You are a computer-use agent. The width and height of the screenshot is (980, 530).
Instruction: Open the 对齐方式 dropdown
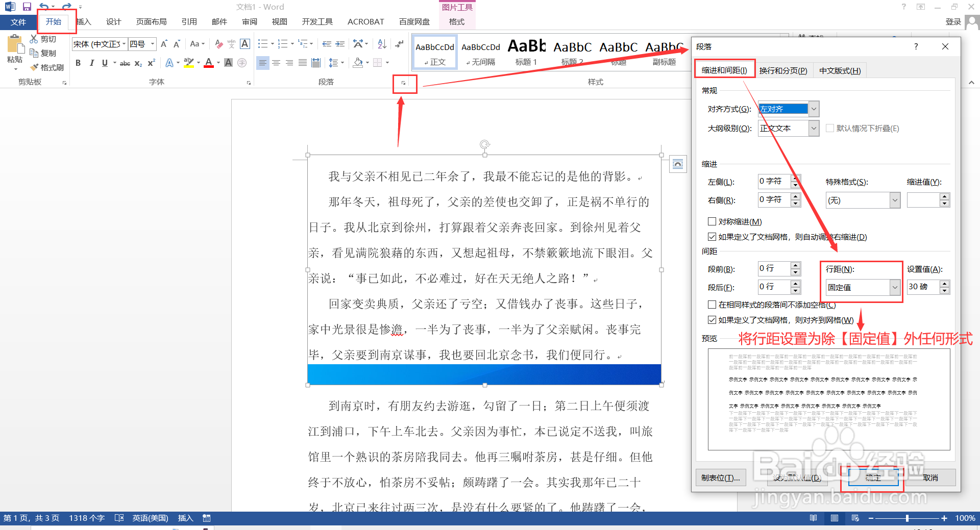pyautogui.click(x=814, y=109)
